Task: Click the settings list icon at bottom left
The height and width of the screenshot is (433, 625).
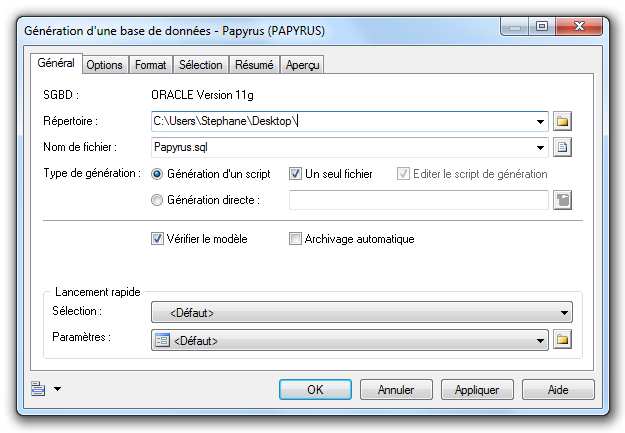Action: (x=38, y=389)
